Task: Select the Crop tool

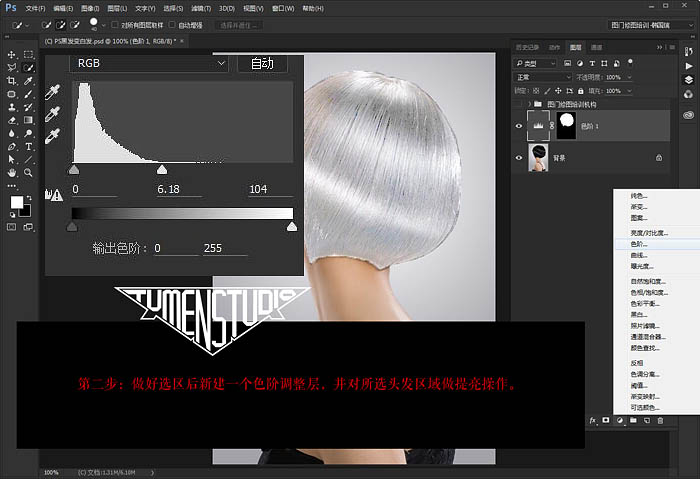Action: tap(12, 81)
